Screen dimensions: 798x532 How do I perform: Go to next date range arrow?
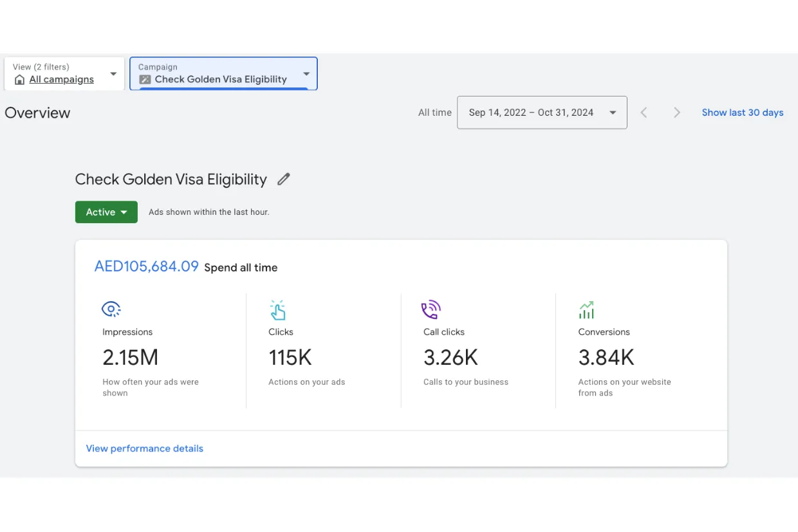point(676,113)
